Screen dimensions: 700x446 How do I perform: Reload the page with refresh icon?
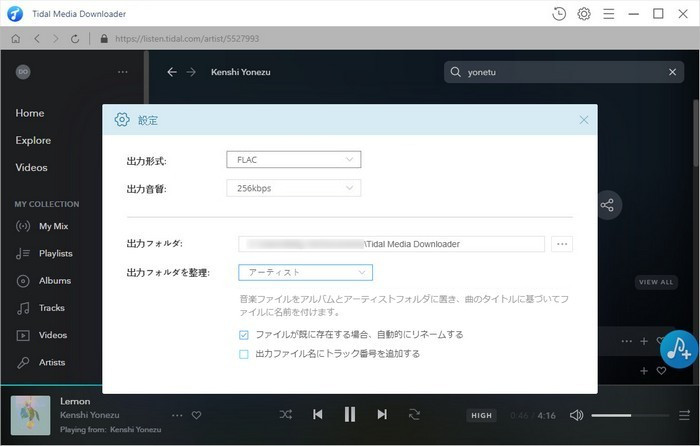click(x=75, y=39)
